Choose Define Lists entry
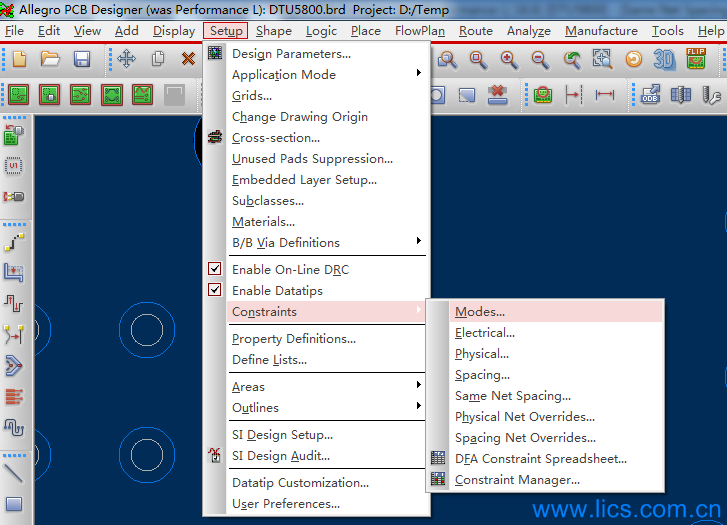 click(x=327, y=359)
